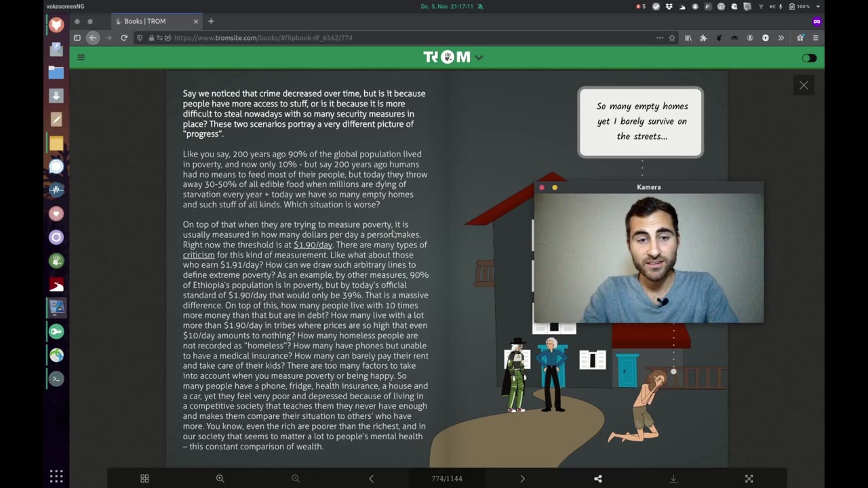
Task: Open the Files folder icon in dock
Action: click(x=56, y=73)
